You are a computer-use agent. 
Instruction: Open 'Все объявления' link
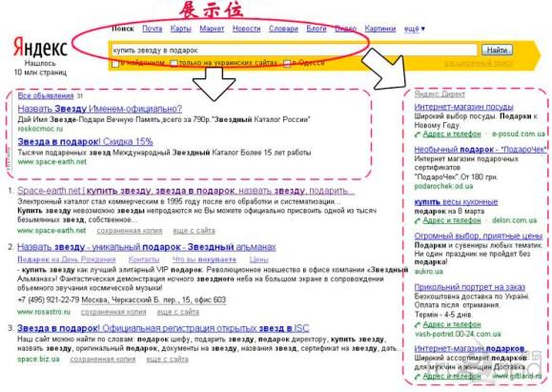click(46, 95)
